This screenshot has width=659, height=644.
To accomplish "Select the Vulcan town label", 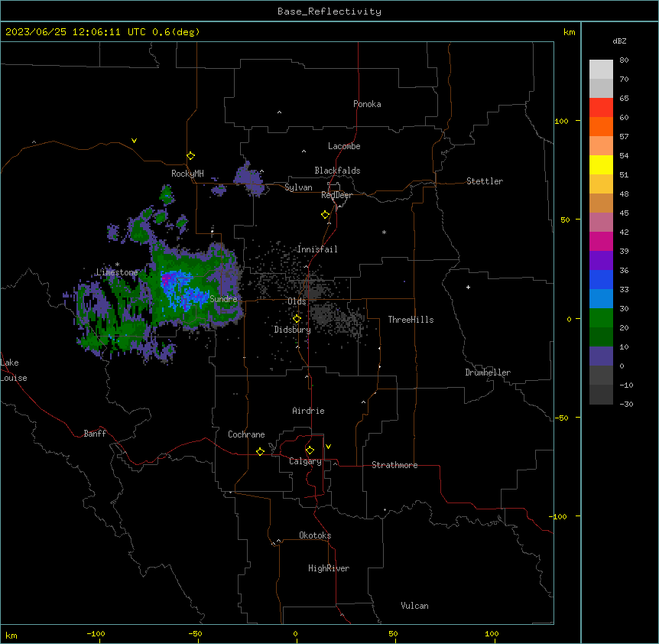I will 414,606.
